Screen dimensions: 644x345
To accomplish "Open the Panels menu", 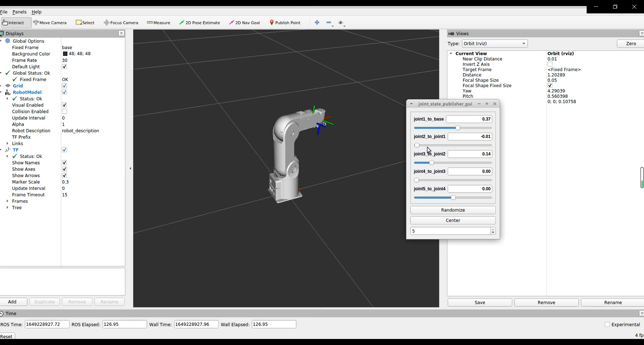I will [x=19, y=12].
